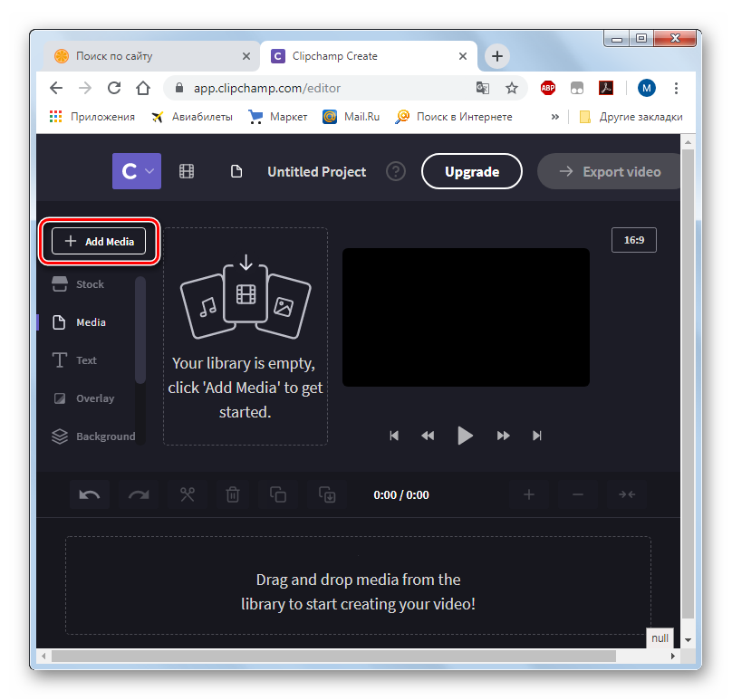Switch to the Text sidebar section

point(86,360)
